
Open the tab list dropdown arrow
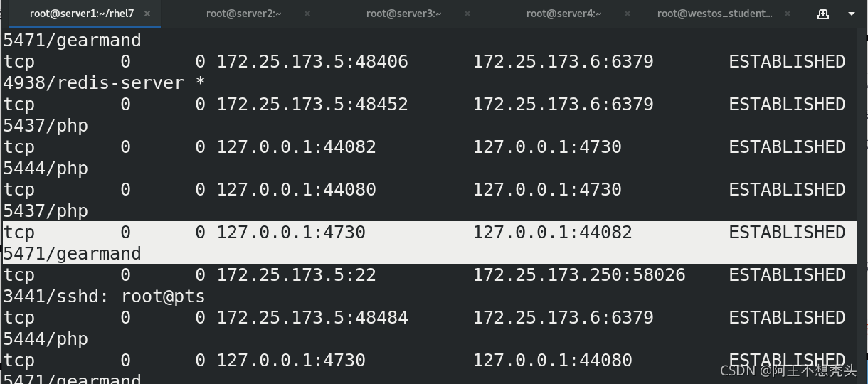(851, 14)
